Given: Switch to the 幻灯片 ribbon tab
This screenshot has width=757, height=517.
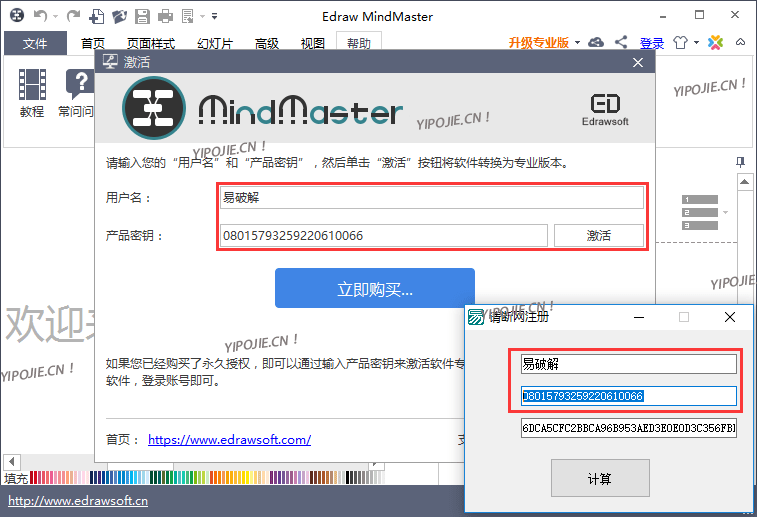Looking at the screenshot, I should click(x=215, y=43).
